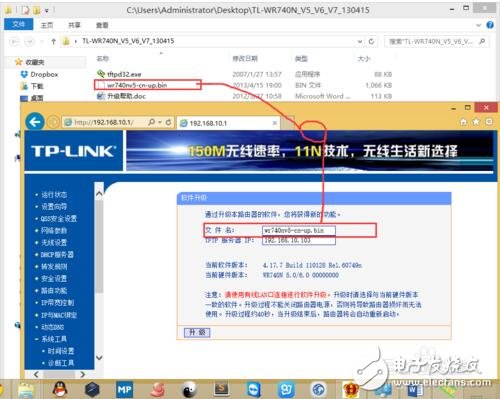The width and height of the screenshot is (500, 399).
Task: Click the TFTP 服务器 IP input field
Action: point(299,240)
